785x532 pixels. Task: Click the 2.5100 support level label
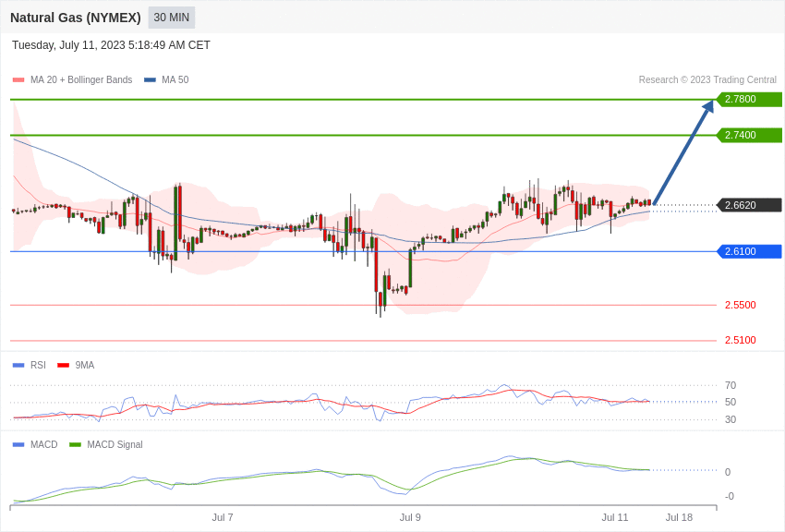click(740, 340)
